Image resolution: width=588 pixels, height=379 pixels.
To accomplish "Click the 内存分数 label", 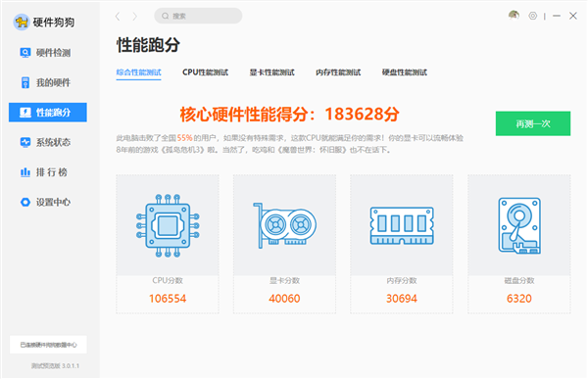I will click(x=402, y=280).
